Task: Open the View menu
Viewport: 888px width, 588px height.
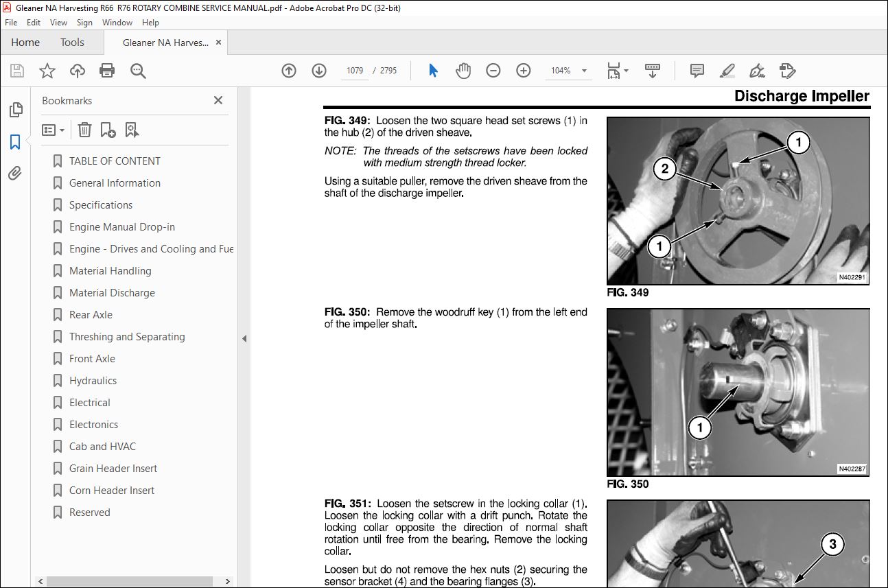Action: (59, 23)
